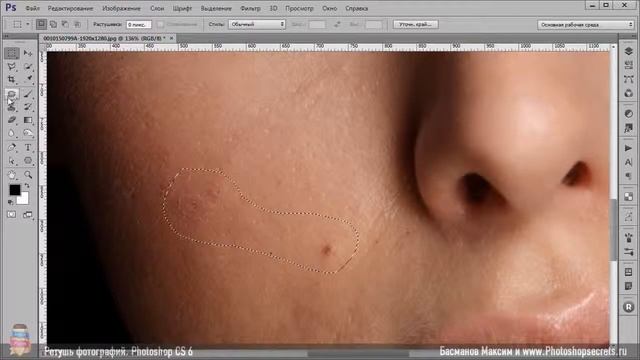Click the black foreground color swatch
Image resolution: width=640 pixels, height=360 pixels.
coord(14,189)
